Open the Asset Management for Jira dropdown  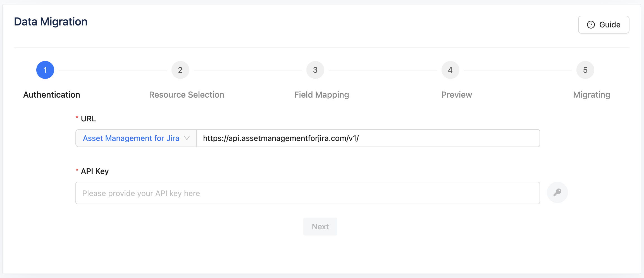click(x=131, y=138)
